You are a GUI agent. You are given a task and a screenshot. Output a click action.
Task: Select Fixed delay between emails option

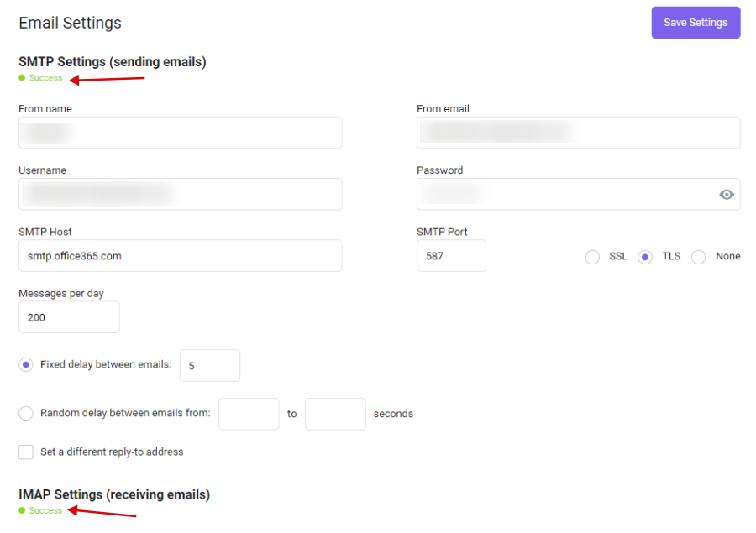tap(26, 365)
